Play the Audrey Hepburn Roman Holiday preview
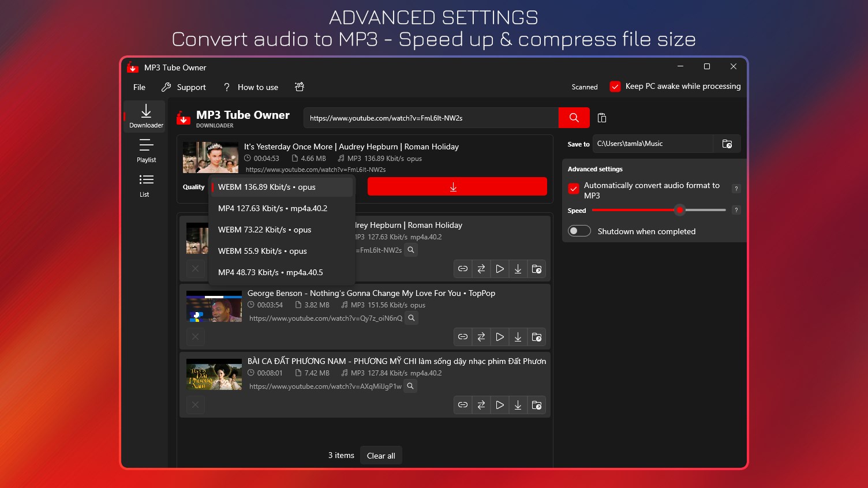 tap(499, 269)
